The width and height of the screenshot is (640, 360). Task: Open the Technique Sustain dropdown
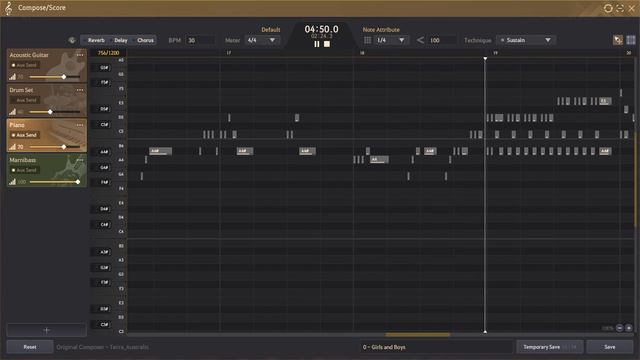[526, 40]
